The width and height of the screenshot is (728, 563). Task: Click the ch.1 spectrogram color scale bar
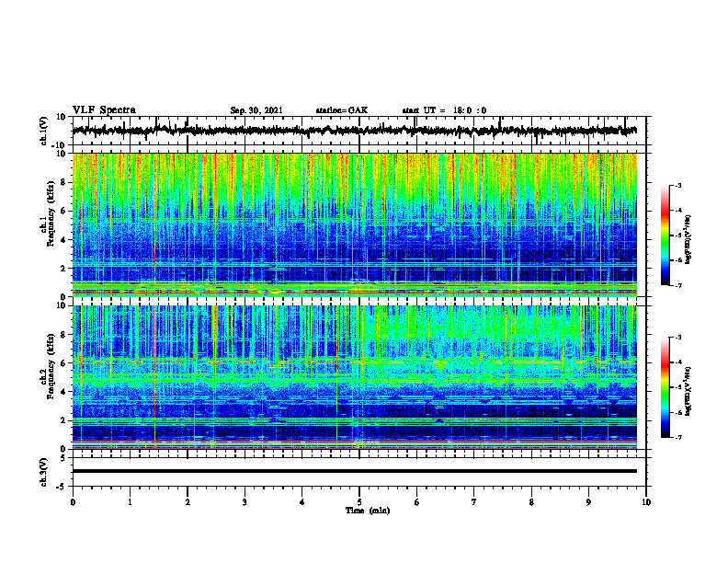[x=665, y=236]
